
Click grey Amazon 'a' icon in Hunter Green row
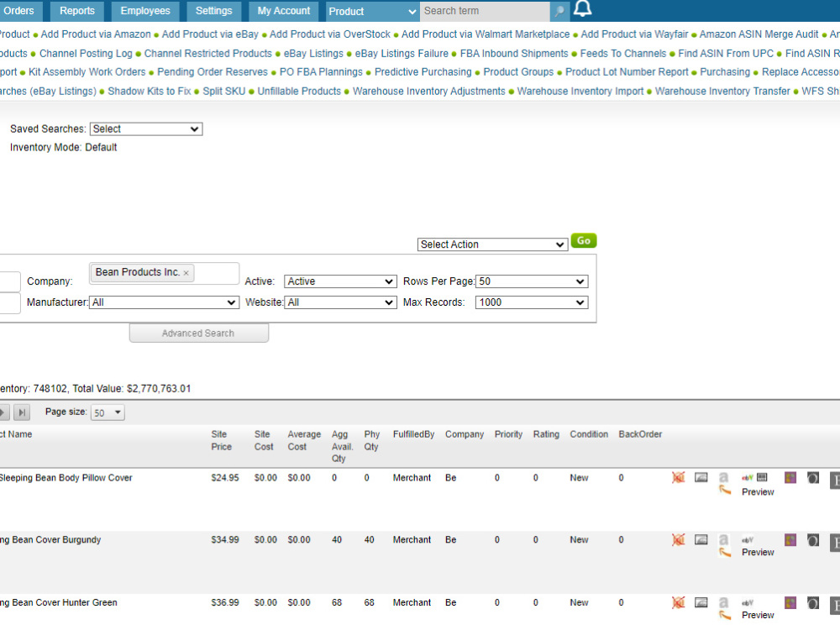pos(723,602)
